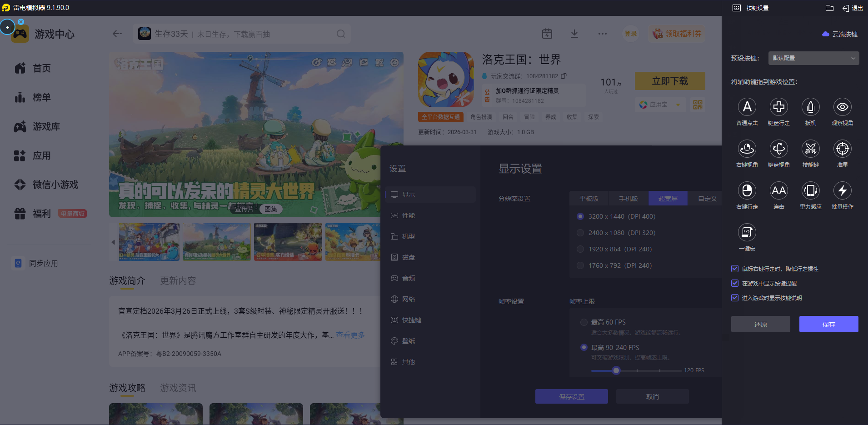The height and width of the screenshot is (425, 868).
Task: Select the 普通点击 tap key icon
Action: click(x=747, y=107)
